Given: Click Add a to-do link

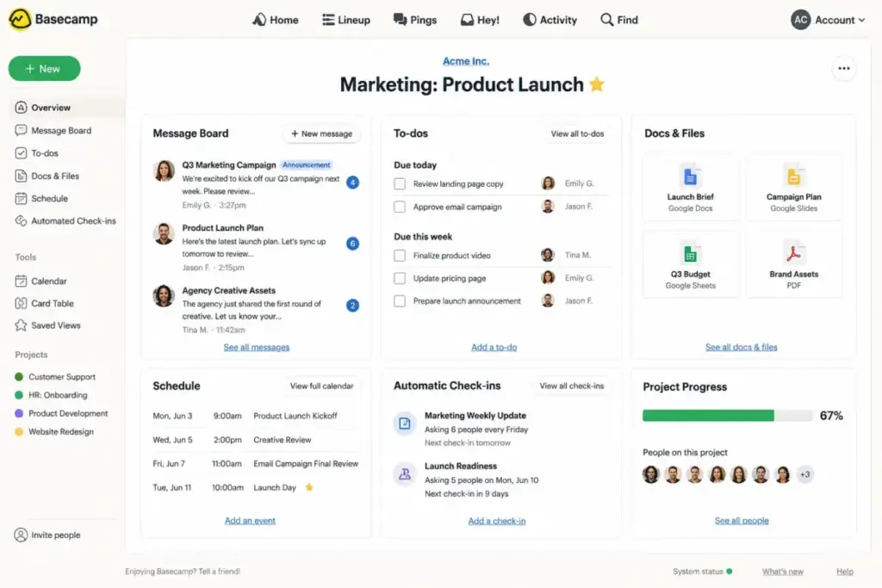Looking at the screenshot, I should click(x=494, y=348).
